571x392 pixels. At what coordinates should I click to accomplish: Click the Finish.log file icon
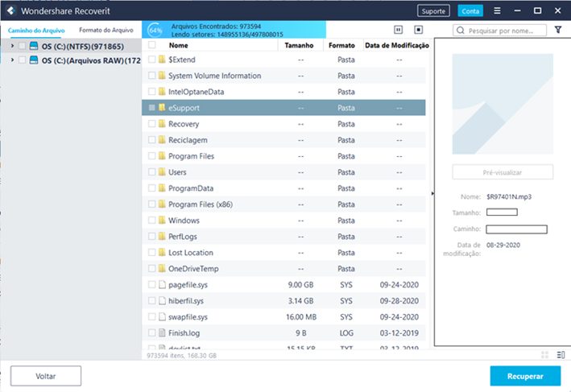[162, 332]
